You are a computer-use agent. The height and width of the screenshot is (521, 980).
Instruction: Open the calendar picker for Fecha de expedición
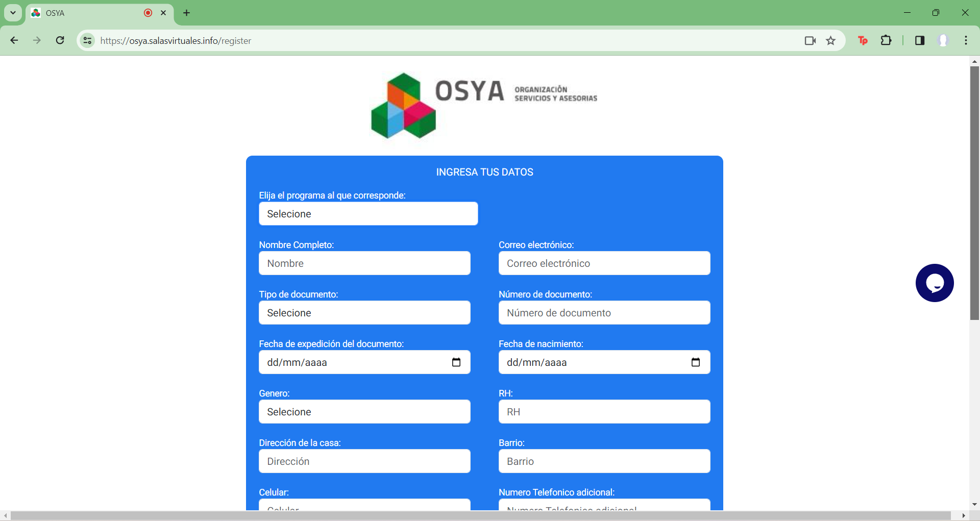coord(456,362)
